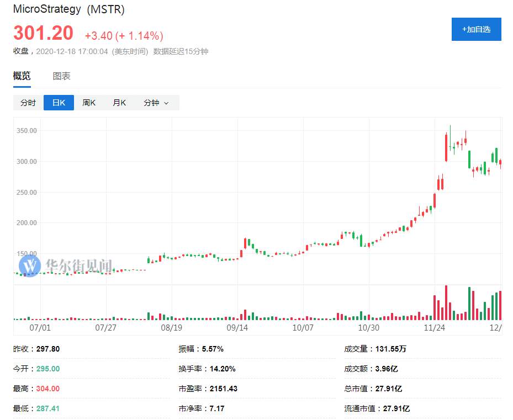Click the 10/07 date label
Image resolution: width=513 pixels, height=420 pixels.
click(303, 327)
